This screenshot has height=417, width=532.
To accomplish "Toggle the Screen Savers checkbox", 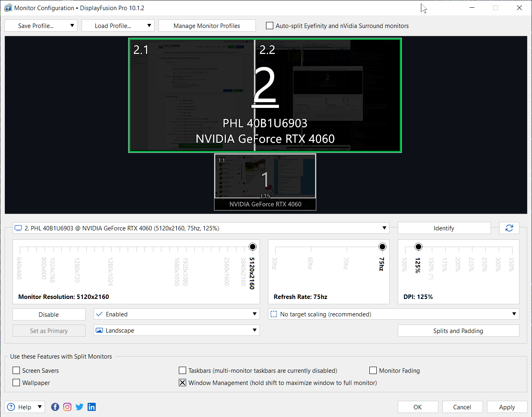I will [16, 370].
